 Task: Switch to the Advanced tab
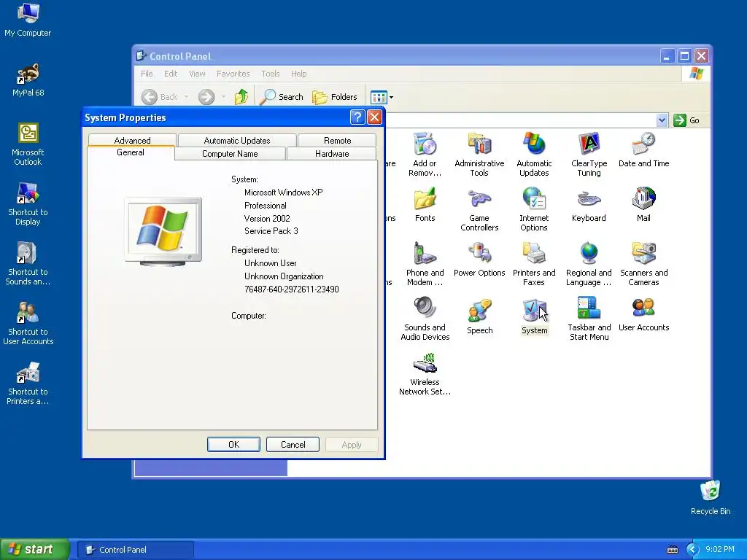pyautogui.click(x=133, y=141)
